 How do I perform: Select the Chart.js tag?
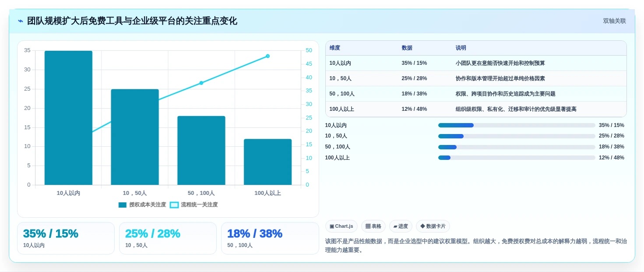[x=341, y=226]
